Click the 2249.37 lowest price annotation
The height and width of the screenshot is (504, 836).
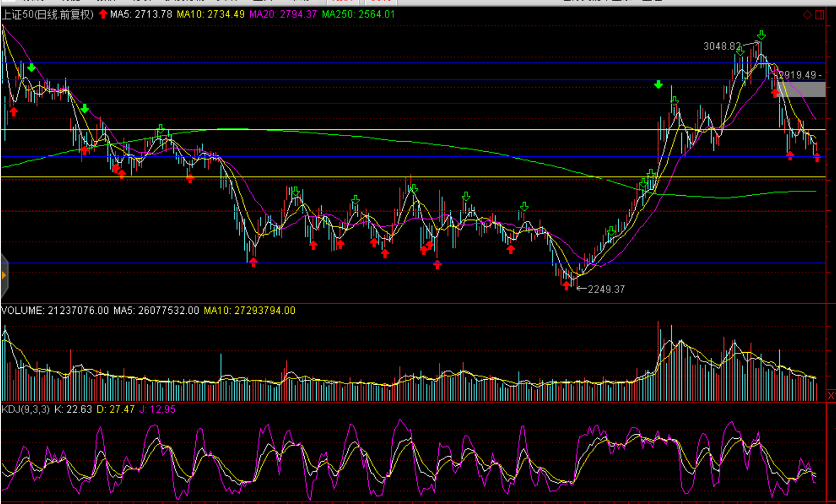click(x=606, y=289)
